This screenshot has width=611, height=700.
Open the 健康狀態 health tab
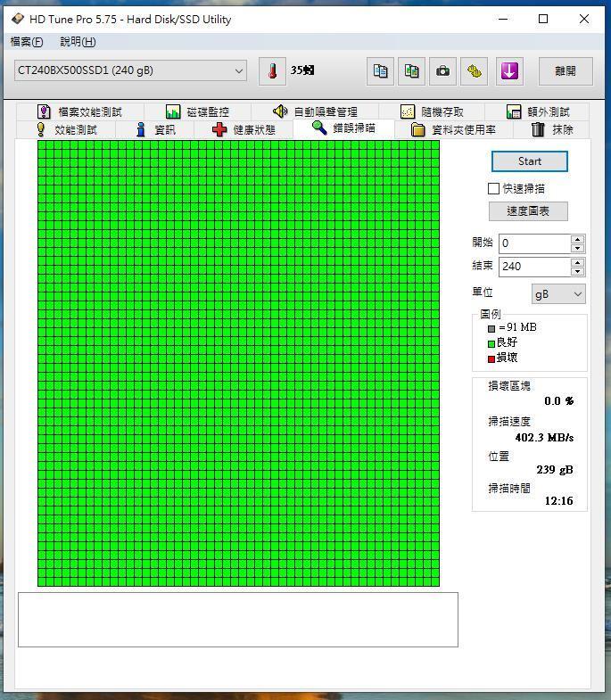coord(244,130)
